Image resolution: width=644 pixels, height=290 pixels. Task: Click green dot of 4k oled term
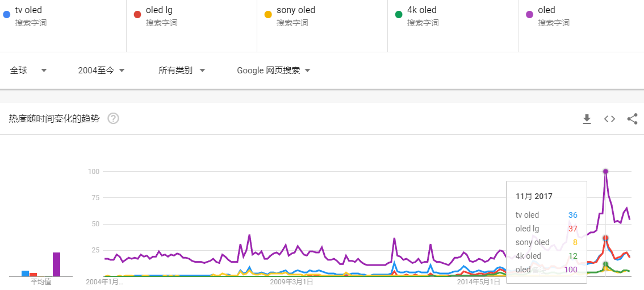tap(399, 14)
